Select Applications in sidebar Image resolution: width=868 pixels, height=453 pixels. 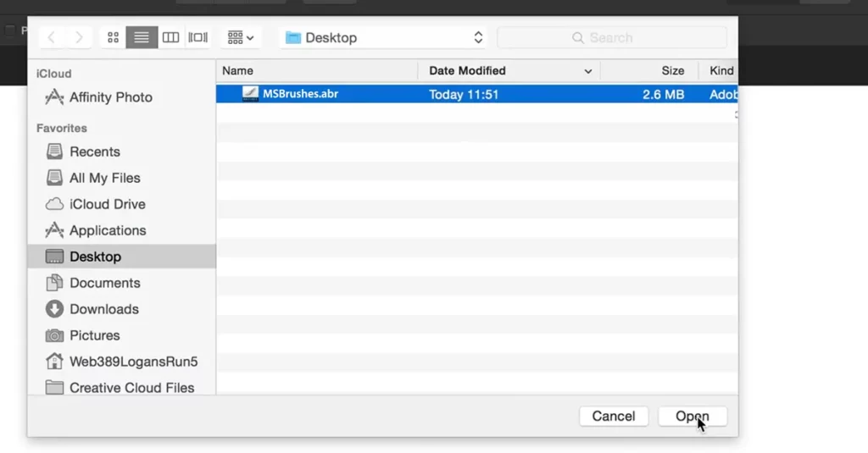(x=108, y=230)
